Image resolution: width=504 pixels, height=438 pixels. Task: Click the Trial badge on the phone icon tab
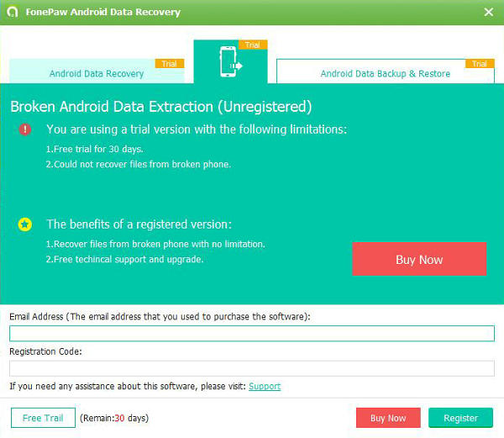click(x=253, y=45)
